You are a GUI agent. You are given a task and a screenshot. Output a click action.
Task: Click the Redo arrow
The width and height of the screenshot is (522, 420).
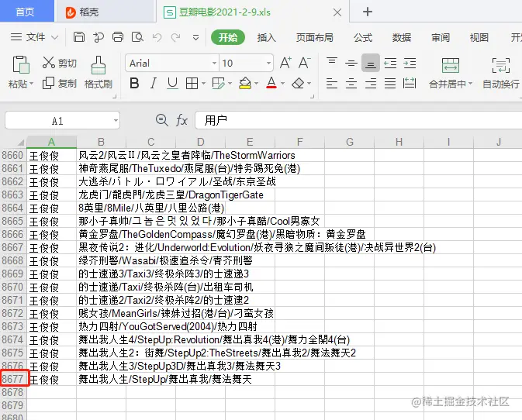(175, 37)
